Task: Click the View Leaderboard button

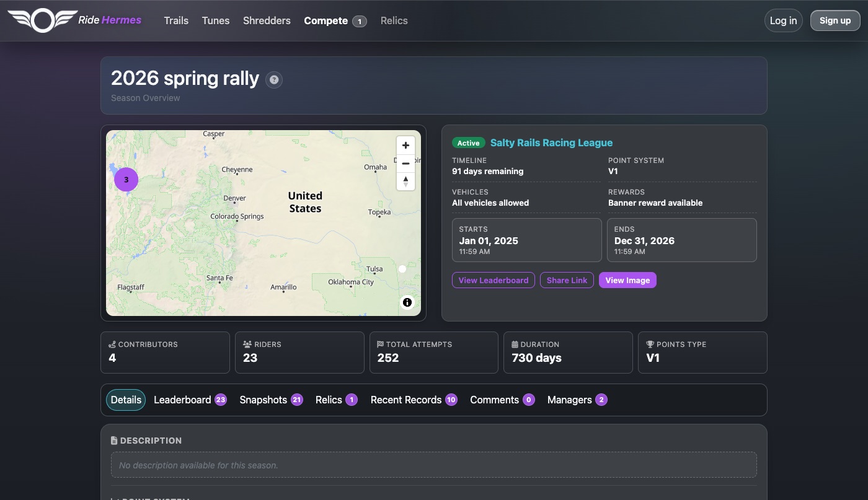Action: coord(494,280)
